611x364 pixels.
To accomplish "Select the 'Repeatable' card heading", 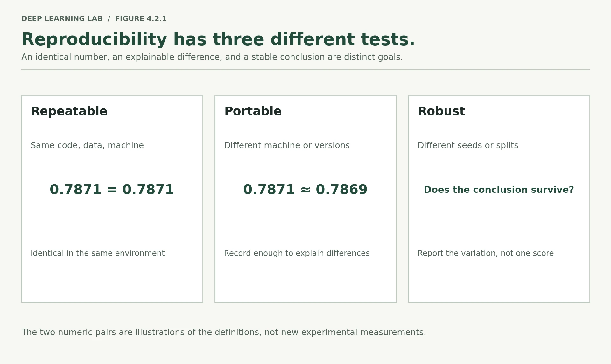I will (69, 111).
